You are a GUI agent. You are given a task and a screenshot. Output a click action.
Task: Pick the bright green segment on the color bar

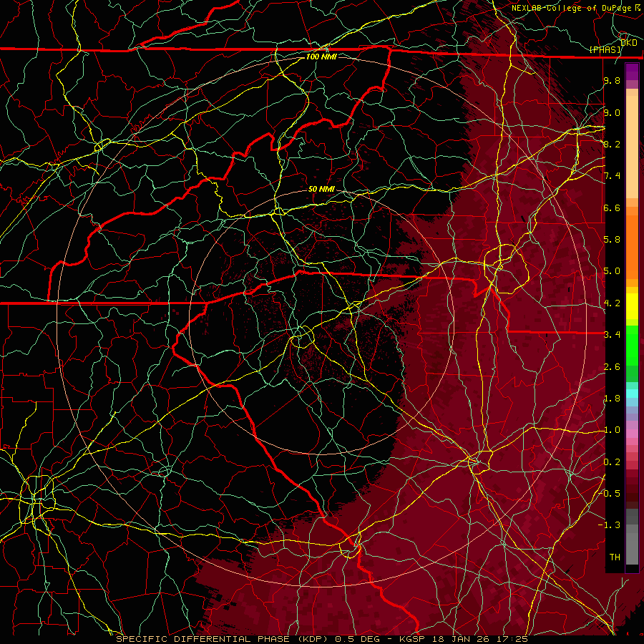632,347
